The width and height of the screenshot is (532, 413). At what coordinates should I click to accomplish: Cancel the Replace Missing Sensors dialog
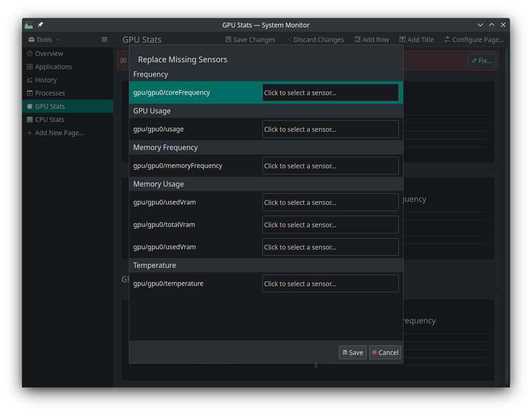[x=385, y=352]
